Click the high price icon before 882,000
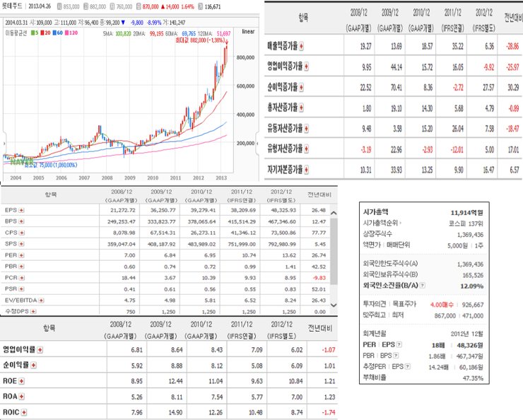The height and width of the screenshot is (420, 523). coord(86,6)
